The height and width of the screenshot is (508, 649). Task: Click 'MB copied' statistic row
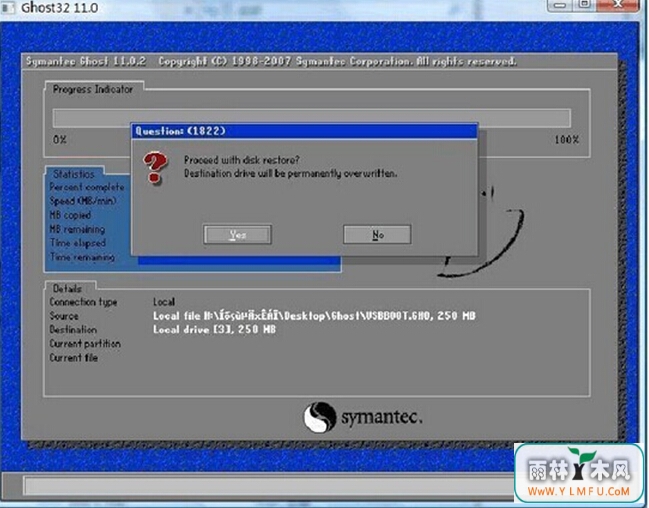click(70, 215)
